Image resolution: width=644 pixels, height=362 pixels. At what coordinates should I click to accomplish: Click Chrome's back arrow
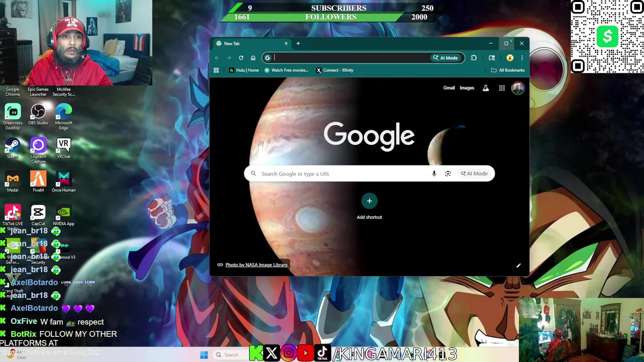tap(217, 58)
